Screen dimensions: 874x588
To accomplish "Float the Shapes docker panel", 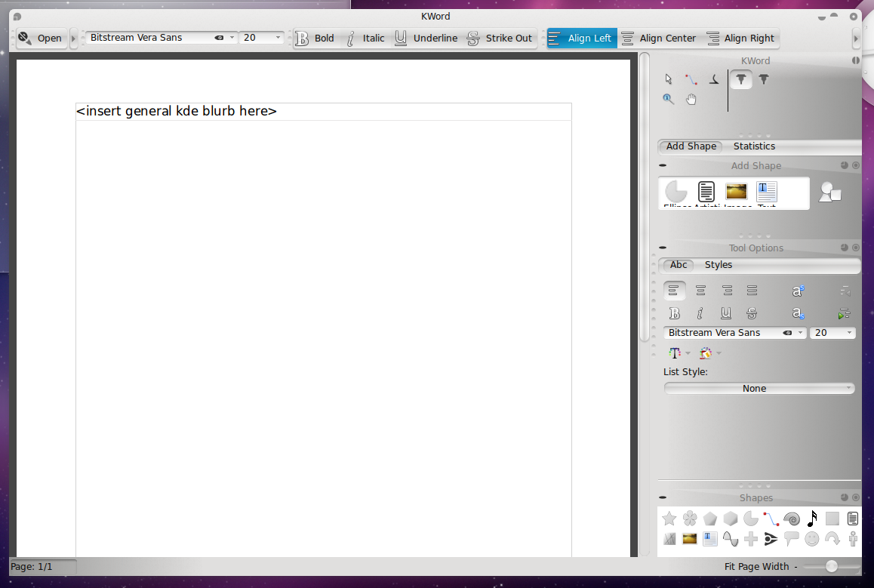I will click(845, 497).
